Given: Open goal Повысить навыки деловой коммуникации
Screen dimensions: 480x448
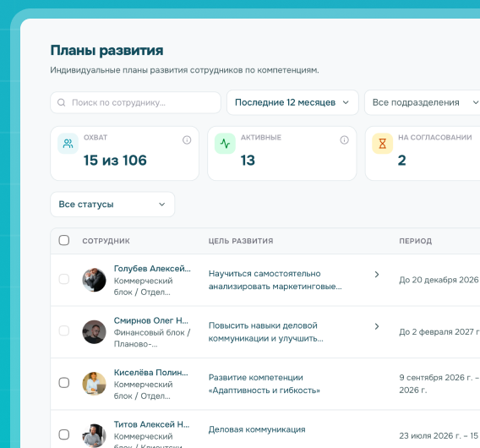Looking at the screenshot, I should (265, 332).
